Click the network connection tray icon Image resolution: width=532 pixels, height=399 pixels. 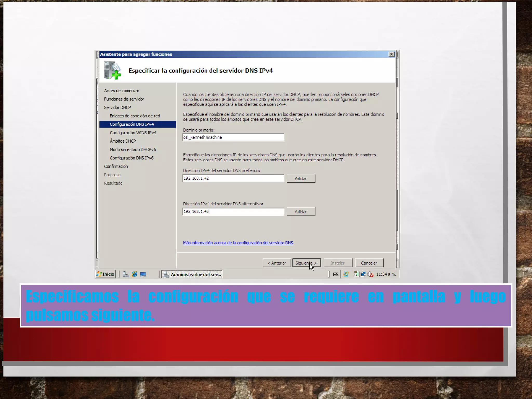(363, 274)
